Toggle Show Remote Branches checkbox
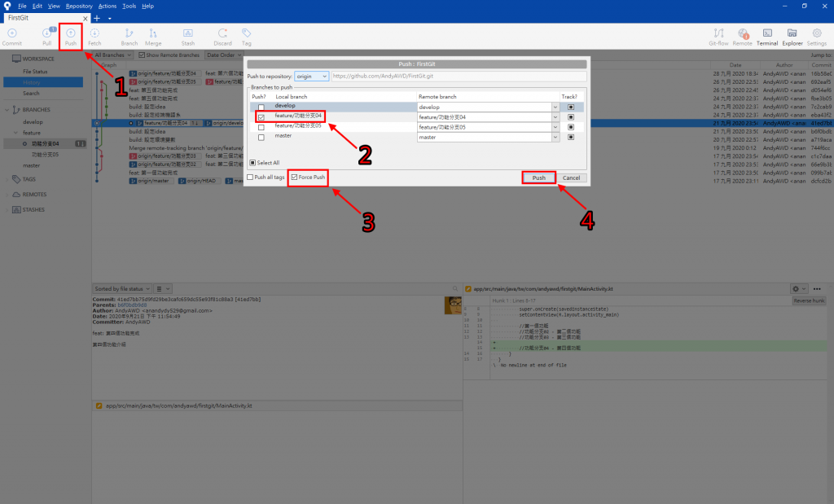 (142, 55)
